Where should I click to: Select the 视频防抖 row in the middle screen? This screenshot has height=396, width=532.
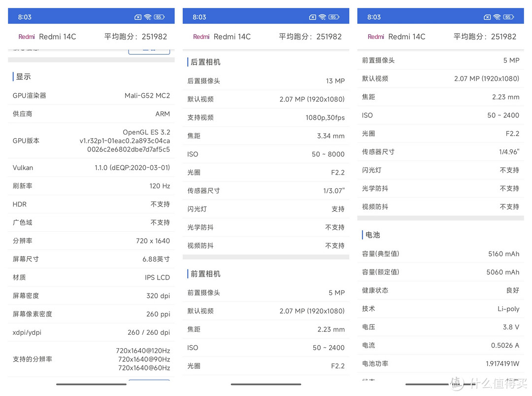click(x=266, y=246)
